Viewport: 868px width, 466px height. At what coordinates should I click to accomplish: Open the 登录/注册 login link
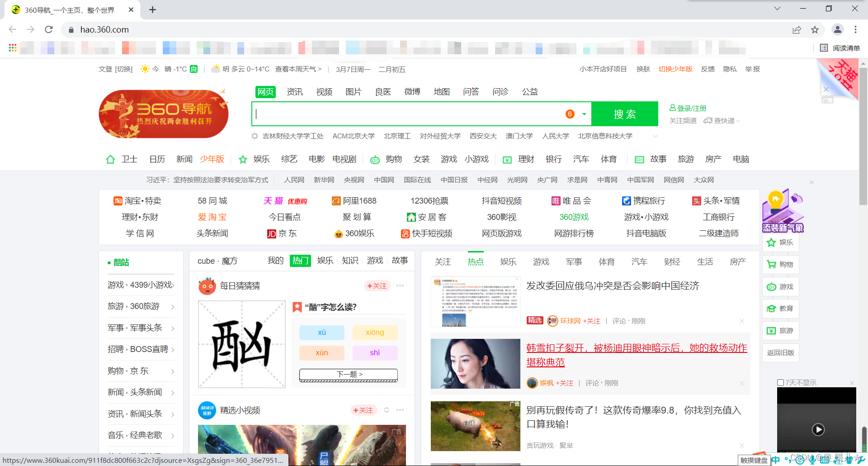(688, 108)
